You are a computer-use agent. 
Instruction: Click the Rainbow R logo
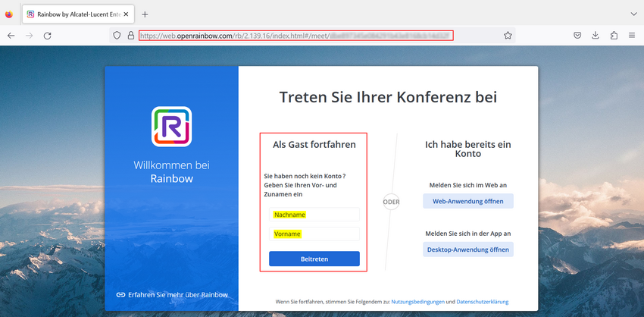[x=172, y=127]
